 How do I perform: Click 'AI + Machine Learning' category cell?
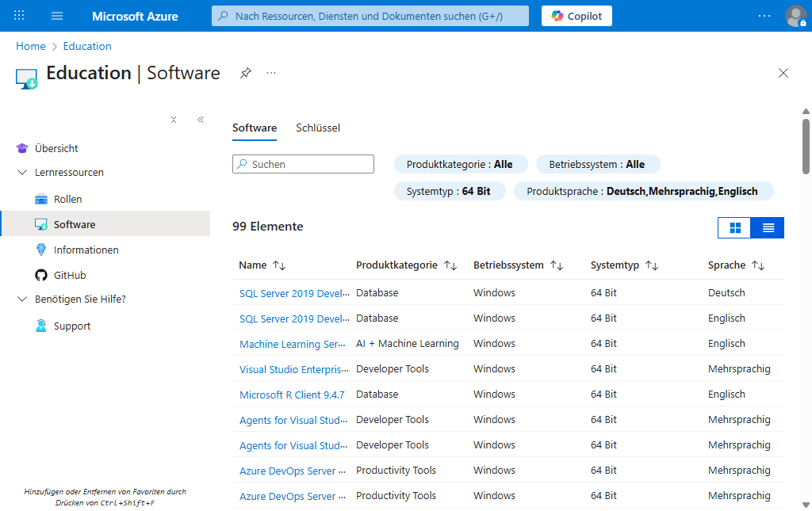click(x=407, y=343)
